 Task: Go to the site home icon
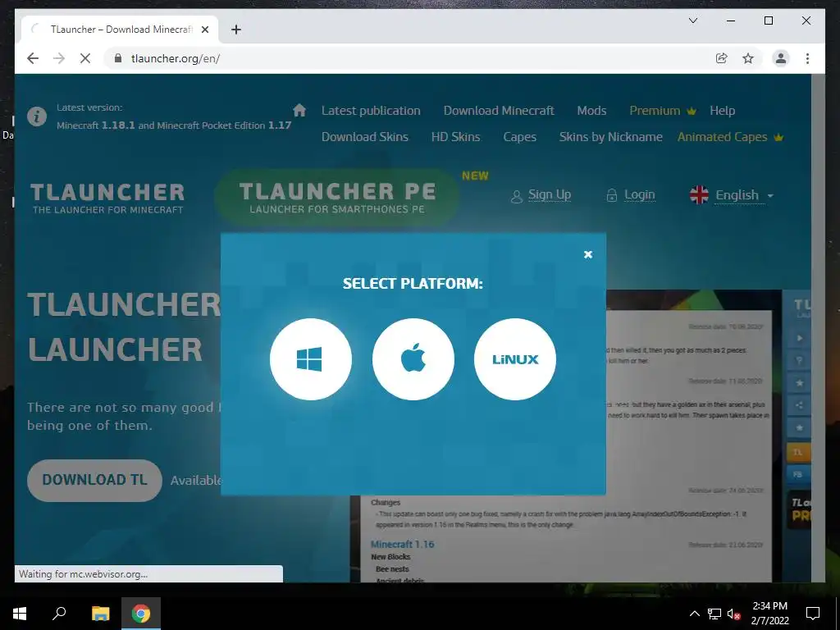tap(299, 111)
